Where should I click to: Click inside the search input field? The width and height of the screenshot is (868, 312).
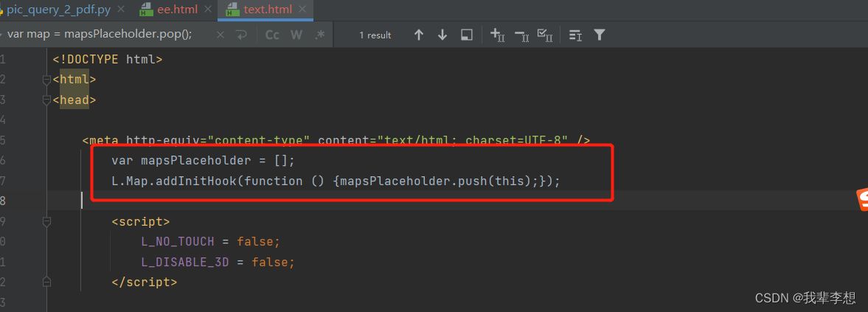[x=103, y=35]
